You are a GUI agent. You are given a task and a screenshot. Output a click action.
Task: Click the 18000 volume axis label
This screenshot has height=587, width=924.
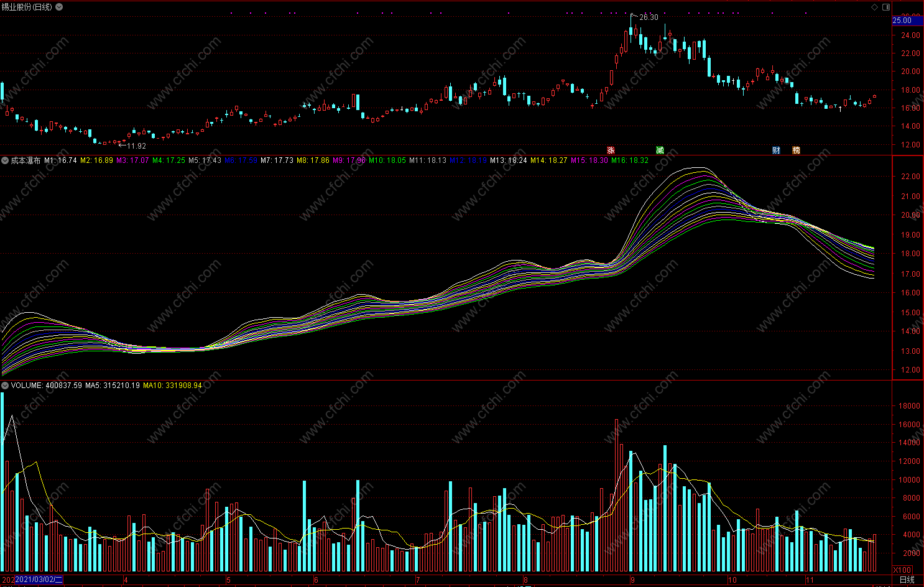click(x=910, y=406)
